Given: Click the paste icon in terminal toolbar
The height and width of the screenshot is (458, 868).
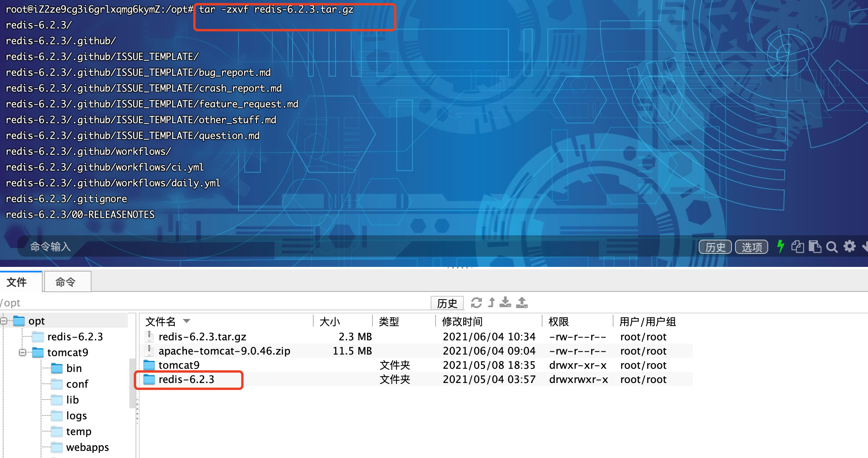Looking at the screenshot, I should click(x=815, y=247).
